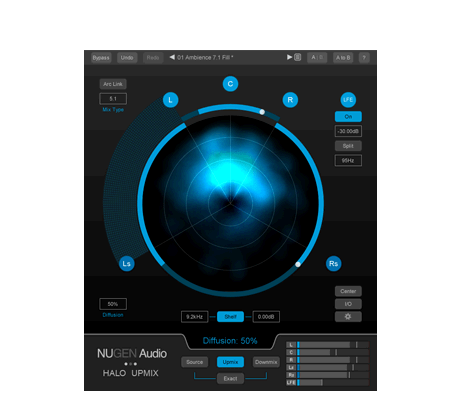Switch monitoring to Upmix
The width and height of the screenshot is (460, 416).
pyautogui.click(x=230, y=362)
